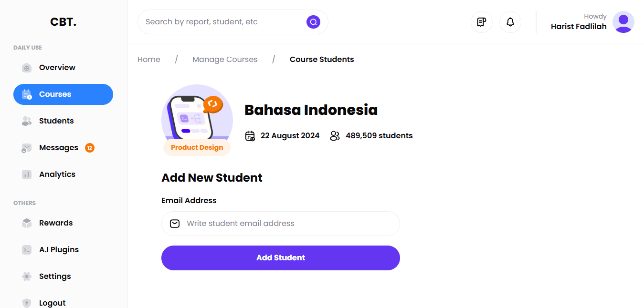The image size is (644, 308).
Task: Open Messages in the sidebar
Action: click(58, 148)
